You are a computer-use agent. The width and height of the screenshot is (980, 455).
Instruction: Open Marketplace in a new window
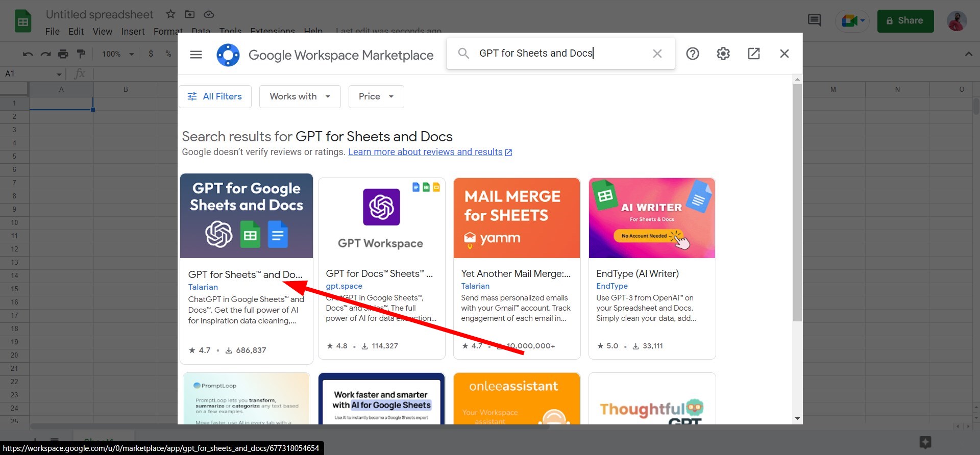point(754,54)
